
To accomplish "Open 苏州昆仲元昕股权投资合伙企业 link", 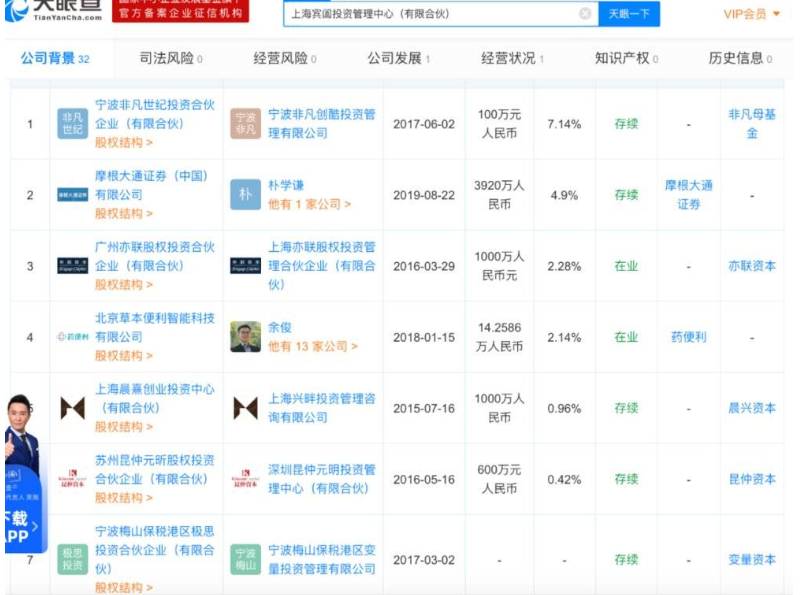I will click(x=155, y=469).
